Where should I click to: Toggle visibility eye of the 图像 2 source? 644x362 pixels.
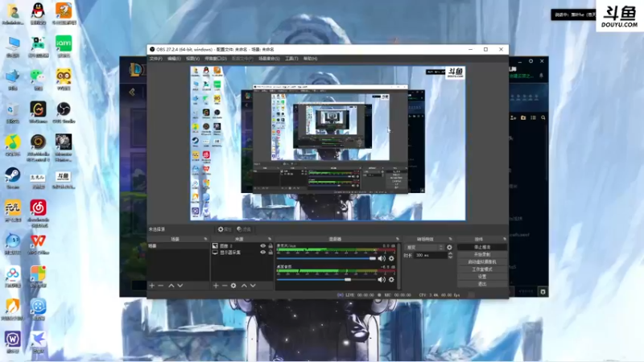263,246
